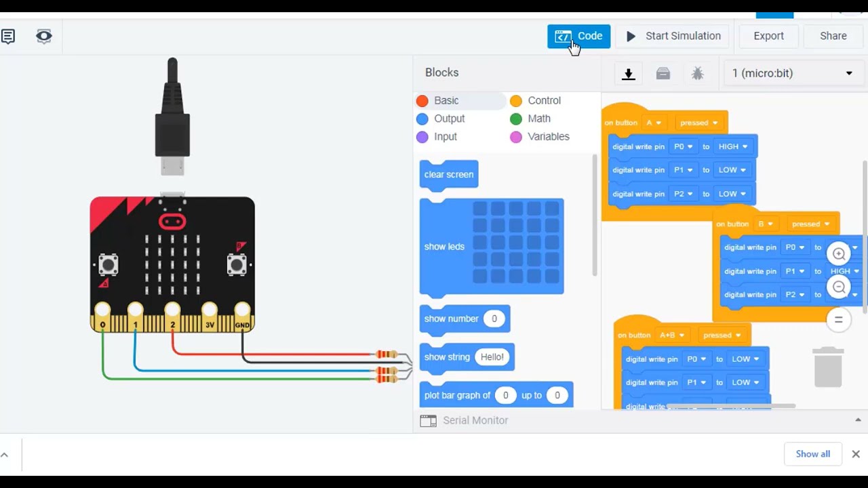Pick the clear screen block

(x=449, y=175)
